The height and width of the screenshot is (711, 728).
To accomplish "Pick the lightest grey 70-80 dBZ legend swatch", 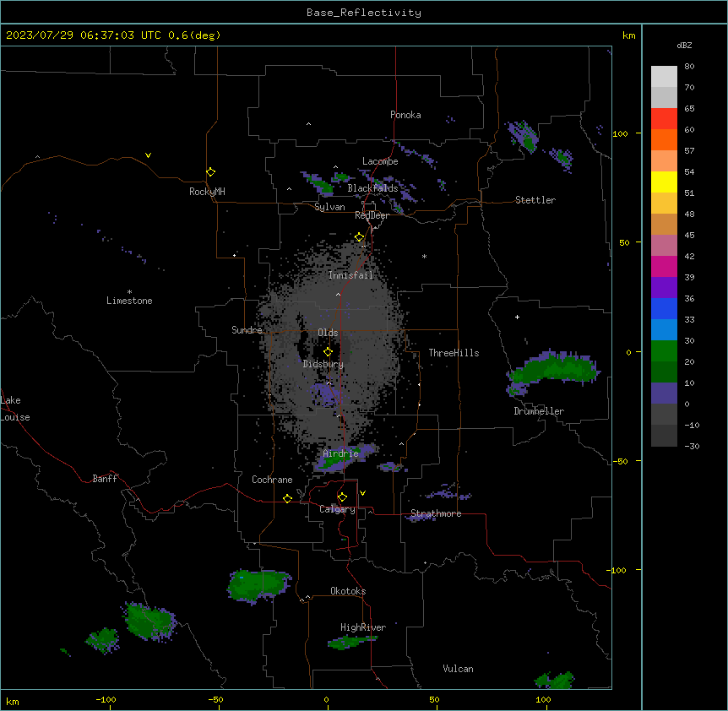I will (664, 77).
